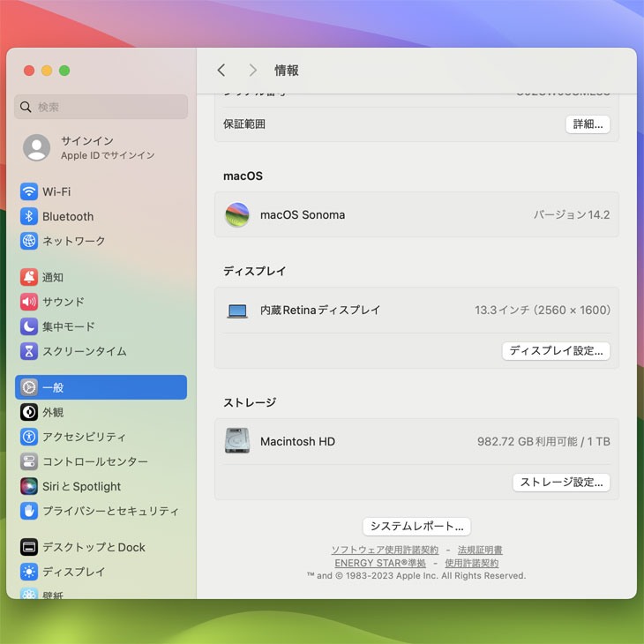Open Wi-Fi settings pane
644x644 pixels.
tap(101, 191)
